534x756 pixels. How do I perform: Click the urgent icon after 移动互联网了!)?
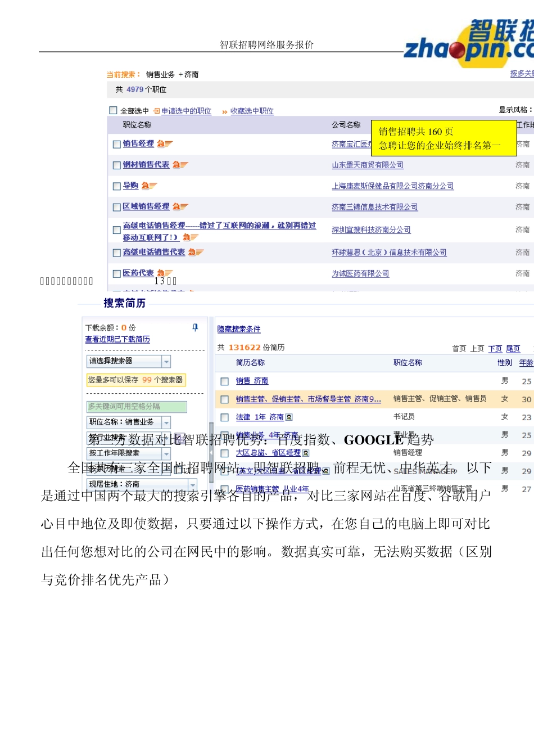[191, 237]
